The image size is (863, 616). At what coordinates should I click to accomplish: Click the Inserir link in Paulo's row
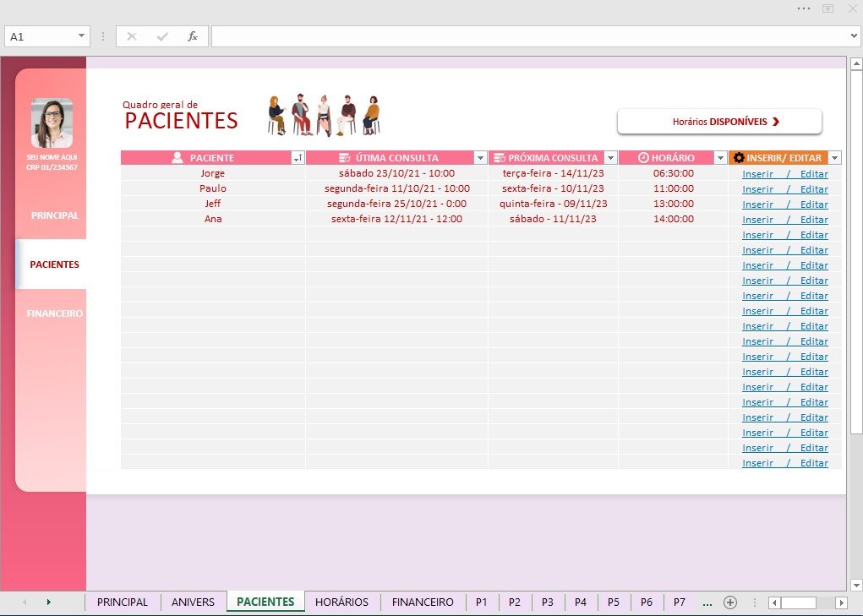757,189
